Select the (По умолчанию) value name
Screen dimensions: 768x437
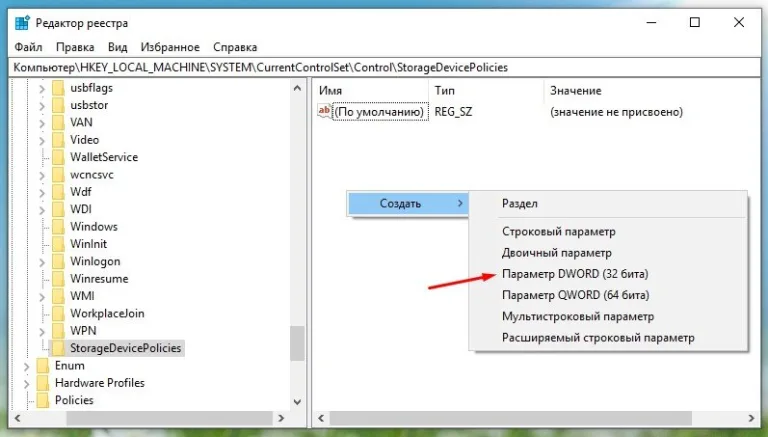pos(379,112)
